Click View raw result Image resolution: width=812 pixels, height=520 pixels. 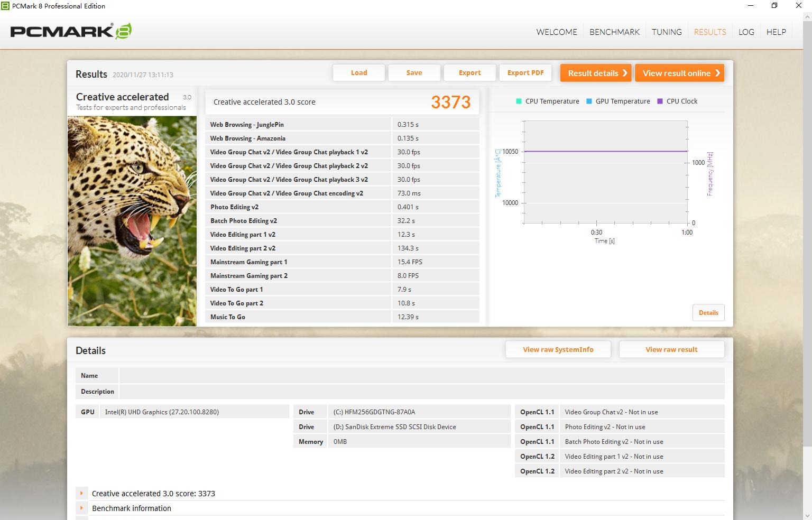[x=671, y=349]
